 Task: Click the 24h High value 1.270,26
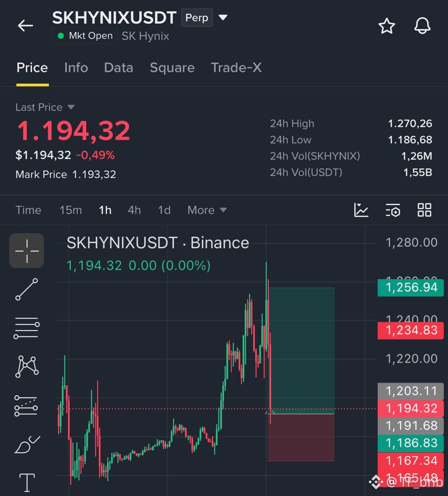pyautogui.click(x=410, y=123)
